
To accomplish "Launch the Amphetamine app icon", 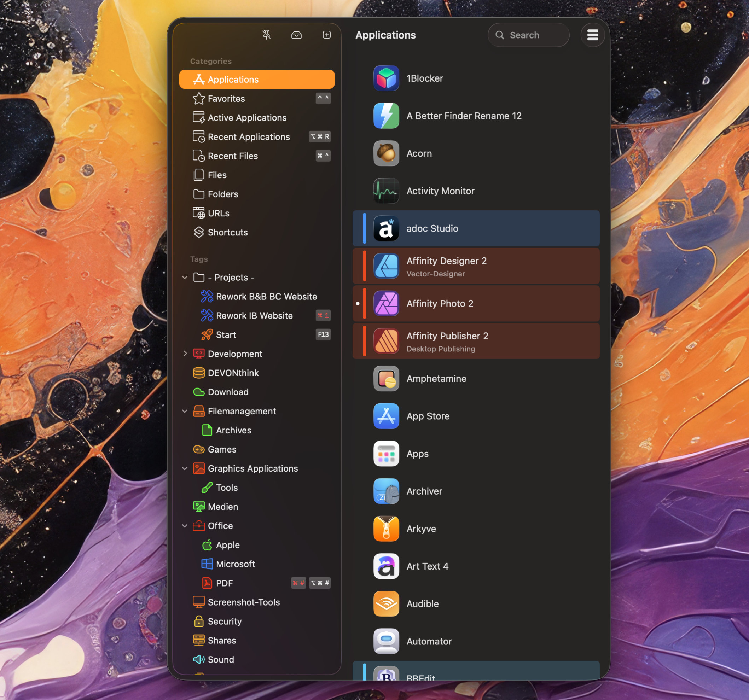I will (x=386, y=379).
